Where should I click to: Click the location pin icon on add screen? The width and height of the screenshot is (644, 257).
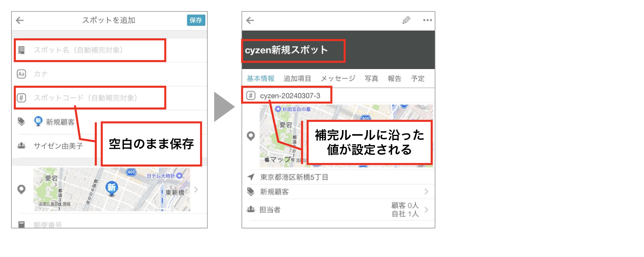pos(21,189)
